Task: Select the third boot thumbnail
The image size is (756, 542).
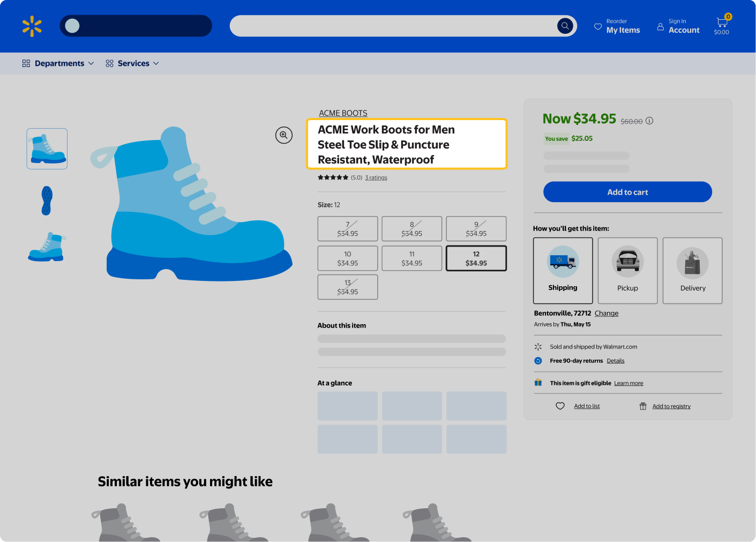Action: 47,247
